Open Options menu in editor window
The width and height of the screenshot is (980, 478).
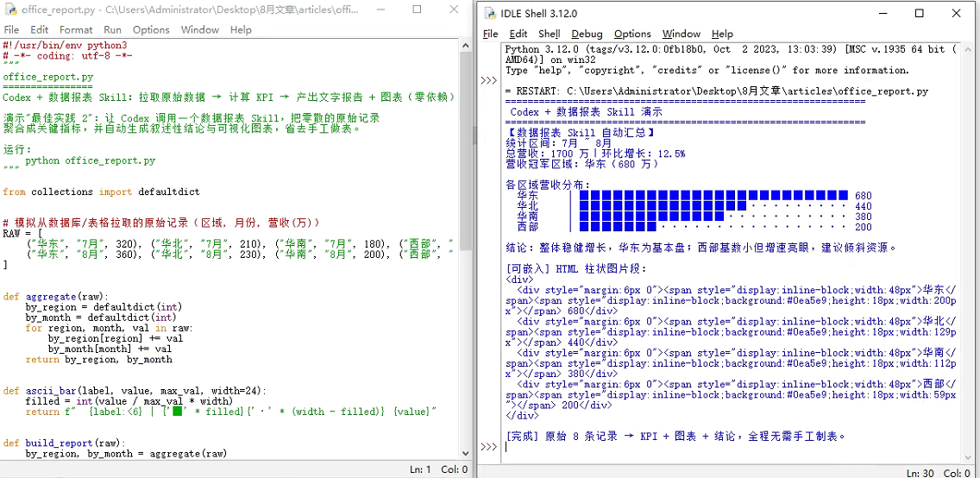click(151, 29)
